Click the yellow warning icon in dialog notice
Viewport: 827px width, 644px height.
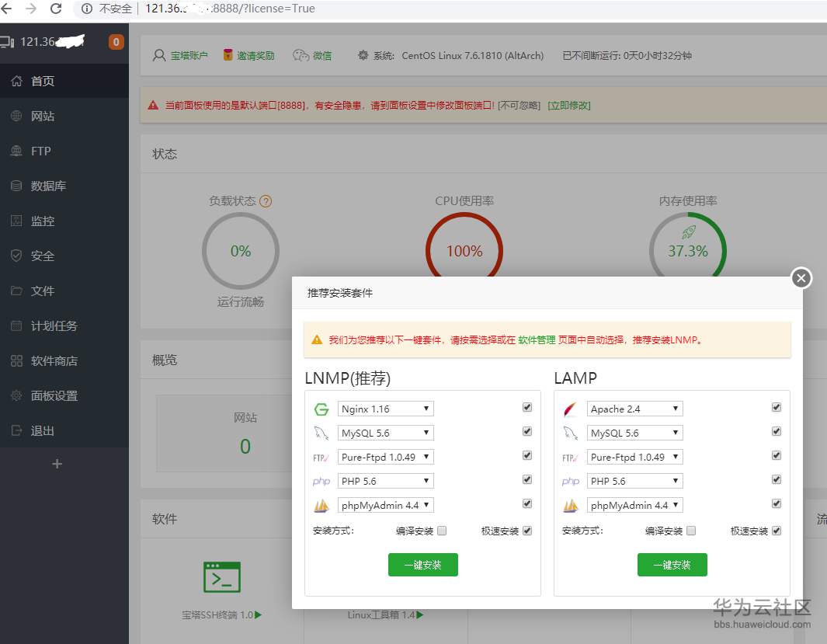click(317, 339)
